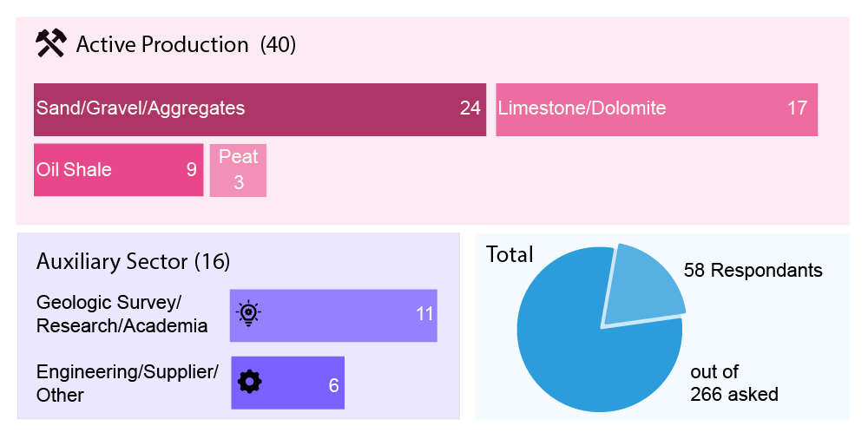Viewport: 868px width, 439px height.
Task: Click the 58 Respondants label
Action: 753,271
